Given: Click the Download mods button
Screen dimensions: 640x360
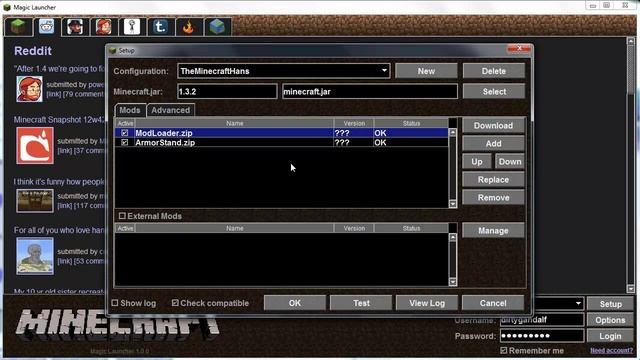Looking at the screenshot, I should [493, 126].
